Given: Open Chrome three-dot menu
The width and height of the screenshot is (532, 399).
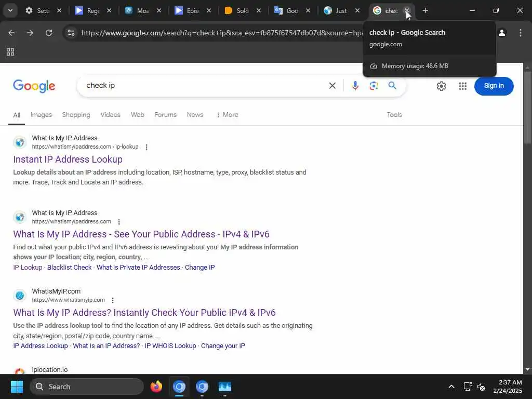Looking at the screenshot, I should (x=520, y=33).
